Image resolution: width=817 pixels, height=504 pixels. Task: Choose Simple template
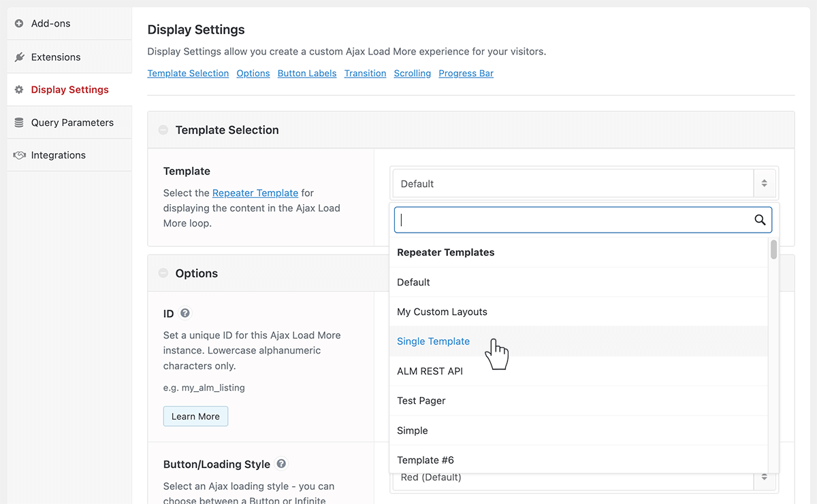(x=579, y=431)
